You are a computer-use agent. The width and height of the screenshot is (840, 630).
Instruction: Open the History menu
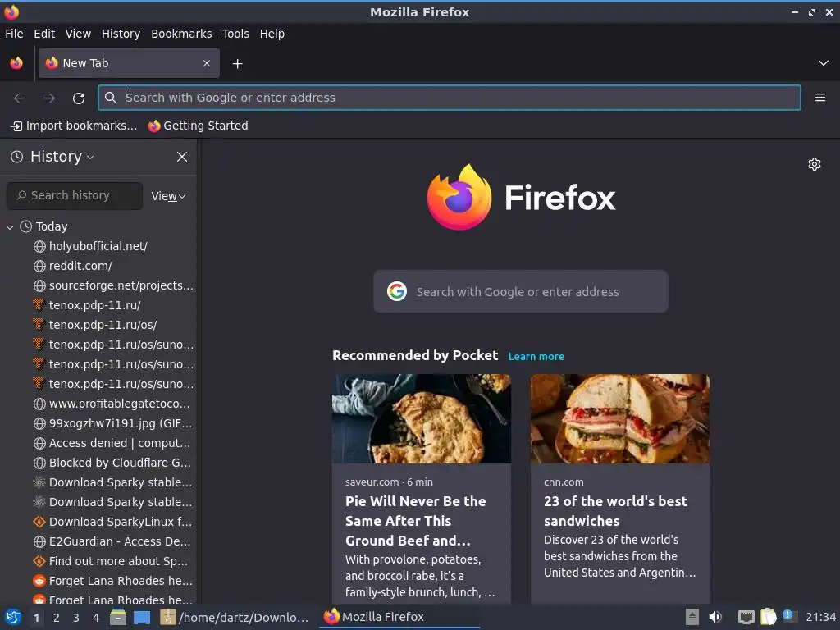point(121,34)
